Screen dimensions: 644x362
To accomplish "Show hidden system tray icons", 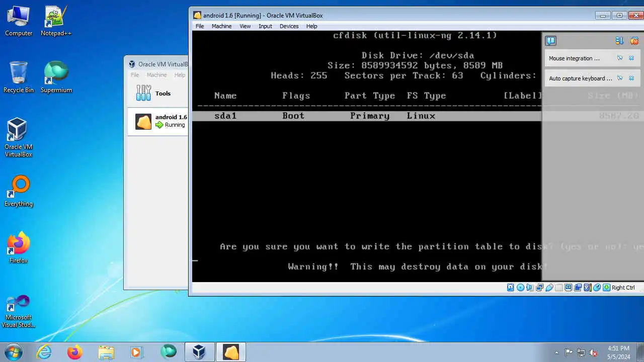I will (x=556, y=352).
